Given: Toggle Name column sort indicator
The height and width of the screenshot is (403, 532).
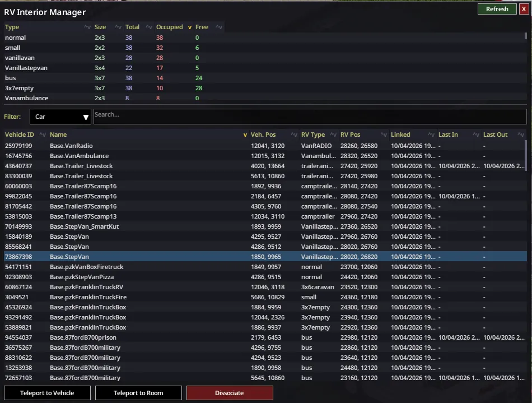Looking at the screenshot, I should pos(245,135).
